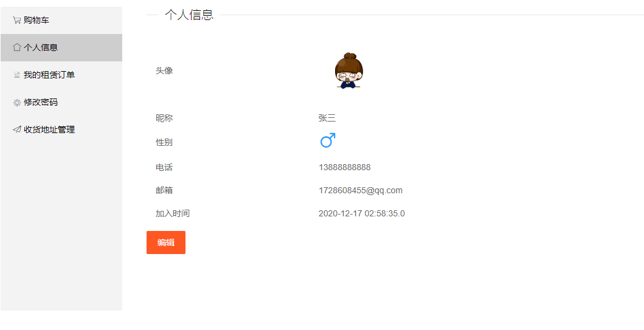Click the email 1728608455@qq.com
Viewport: 644px width, 330px height.
click(361, 190)
